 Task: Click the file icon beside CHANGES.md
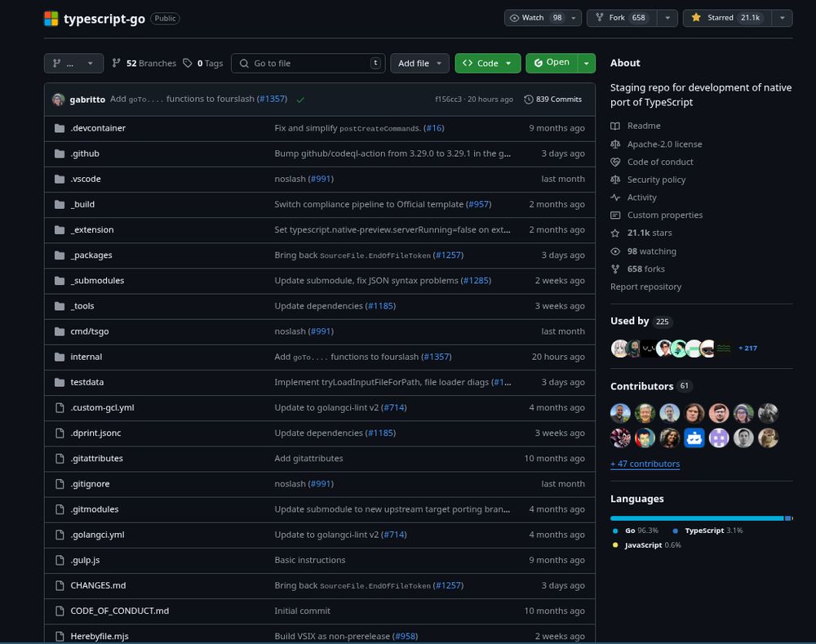coord(60,586)
